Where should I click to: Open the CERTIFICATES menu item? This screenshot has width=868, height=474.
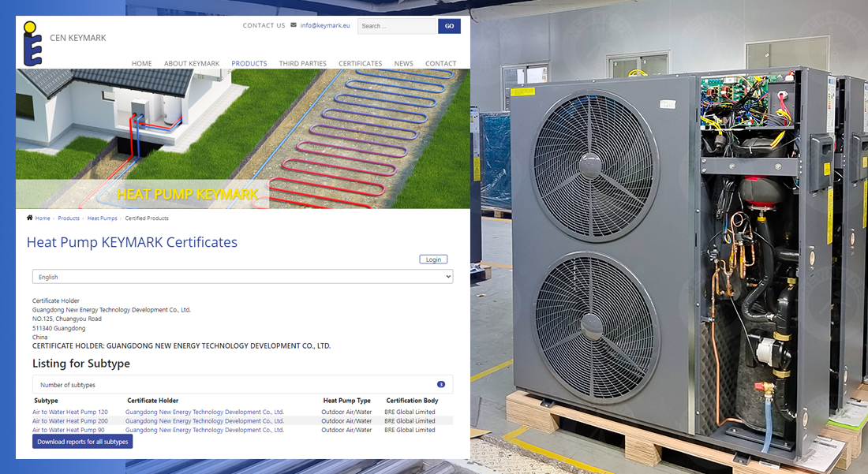(361, 64)
